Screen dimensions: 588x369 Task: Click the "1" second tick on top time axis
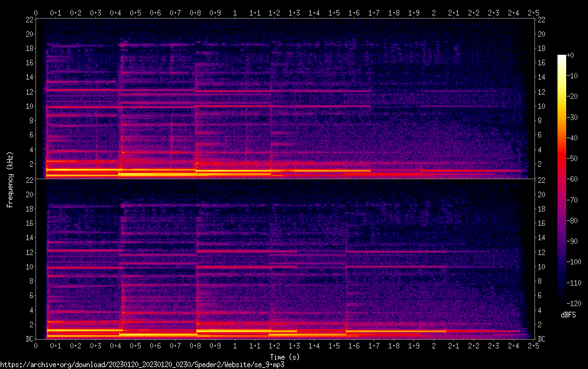coord(234,12)
